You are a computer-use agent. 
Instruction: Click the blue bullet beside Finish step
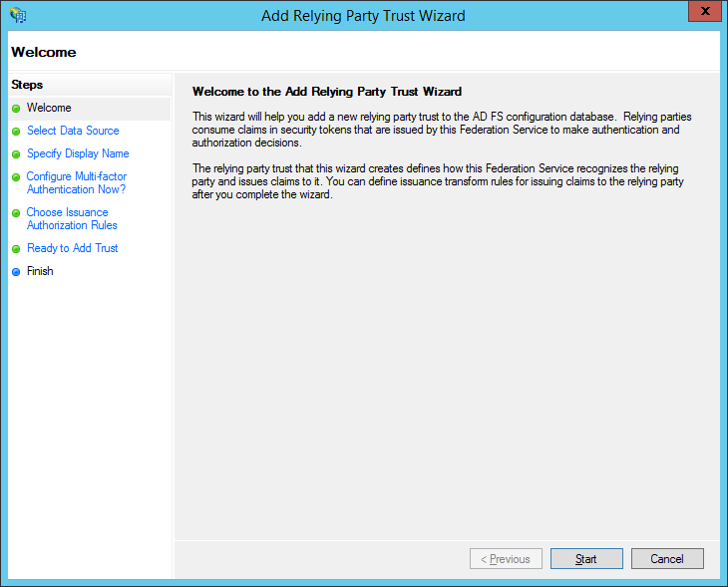[16, 272]
